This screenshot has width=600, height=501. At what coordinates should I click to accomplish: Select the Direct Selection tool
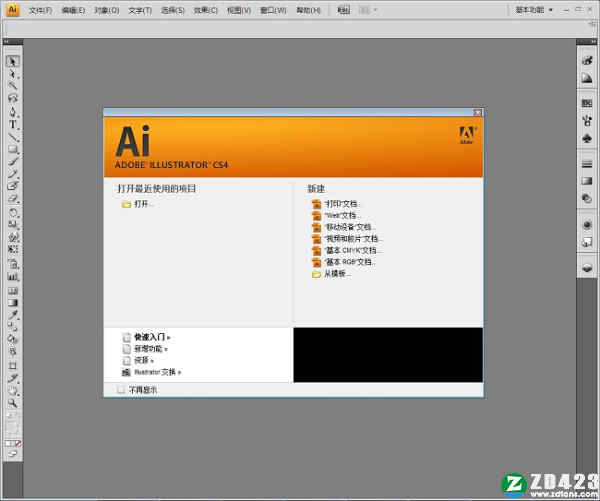[x=13, y=74]
